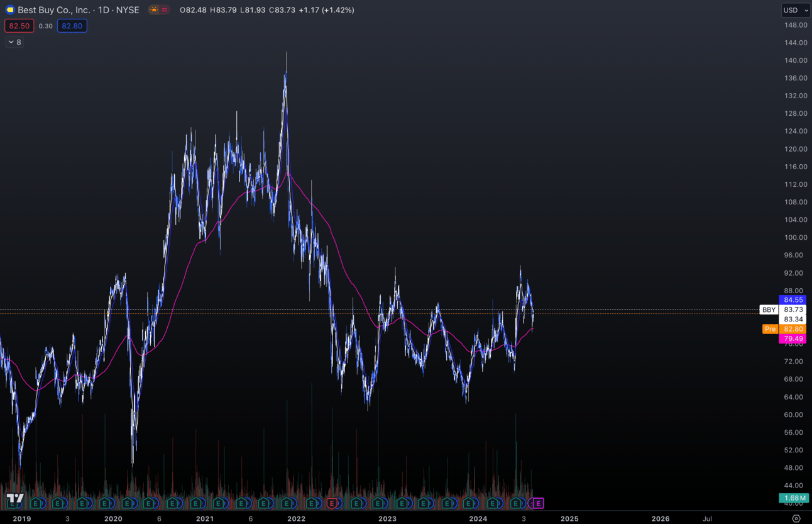Click the green 1.68 M volume label
Viewport: 812px width, 524px height.
793,498
